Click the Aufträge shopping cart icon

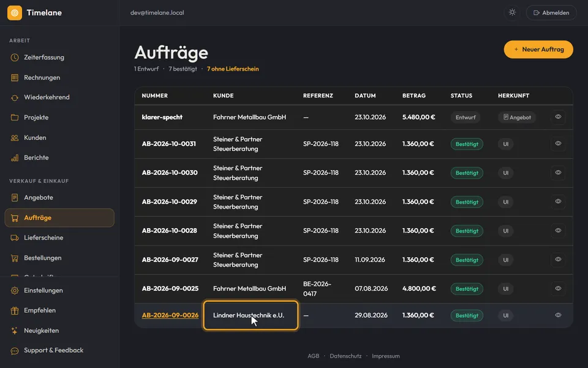click(15, 218)
